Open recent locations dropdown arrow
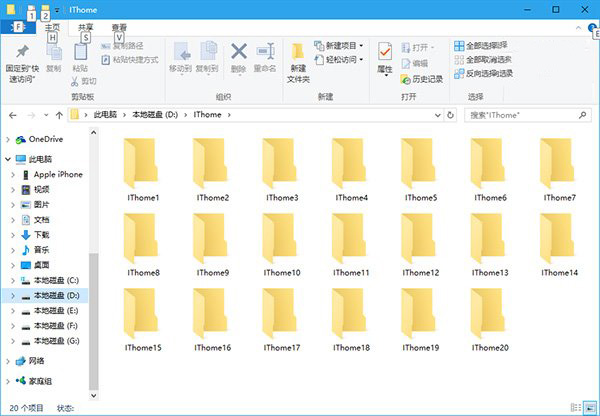Image resolution: width=600 pixels, height=416 pixels. point(46,115)
